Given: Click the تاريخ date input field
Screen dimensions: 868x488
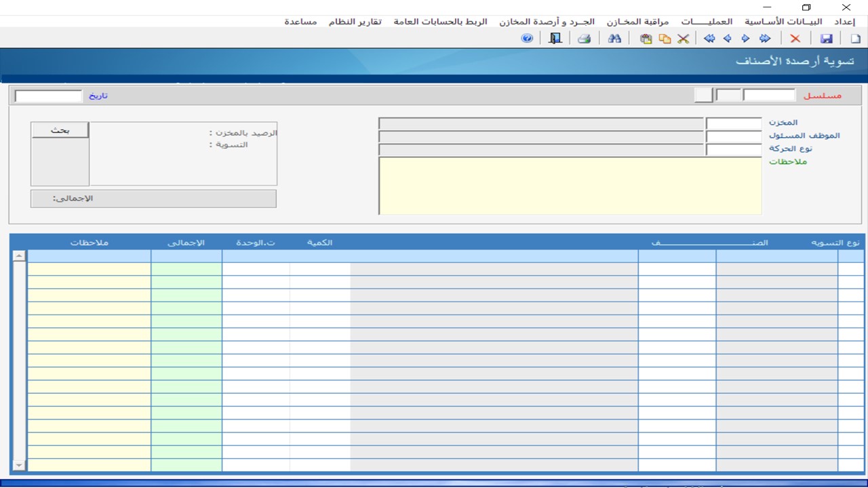Looking at the screenshot, I should [48, 96].
